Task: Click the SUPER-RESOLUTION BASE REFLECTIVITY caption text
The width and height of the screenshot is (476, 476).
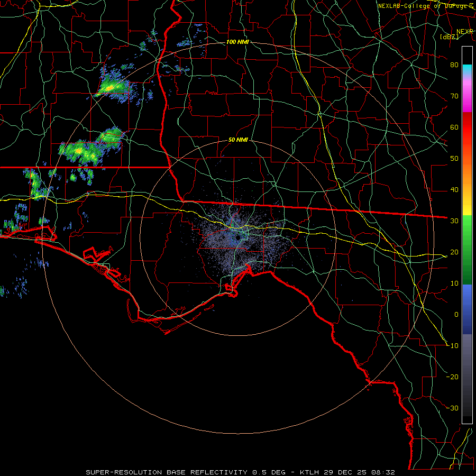Action: pyautogui.click(x=167, y=472)
